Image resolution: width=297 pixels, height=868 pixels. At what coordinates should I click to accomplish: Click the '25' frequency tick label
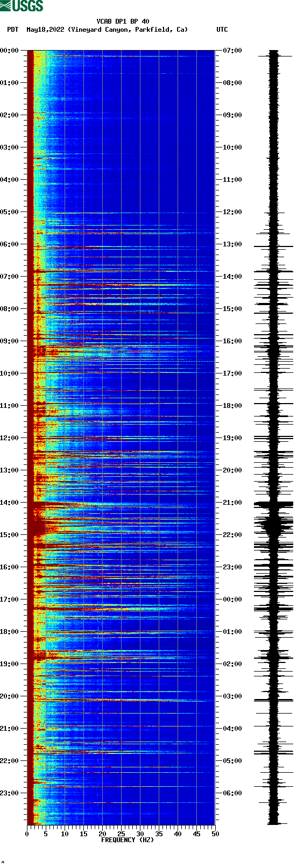pyautogui.click(x=121, y=834)
